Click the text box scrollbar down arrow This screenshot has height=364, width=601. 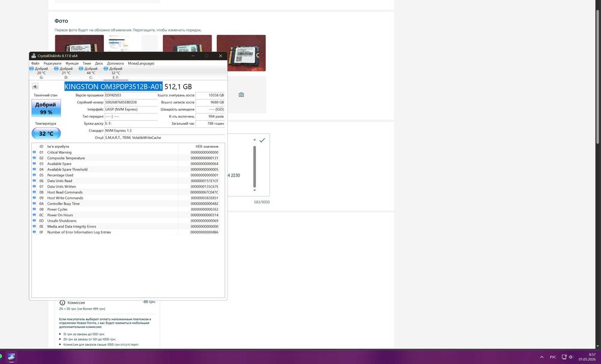(x=254, y=190)
